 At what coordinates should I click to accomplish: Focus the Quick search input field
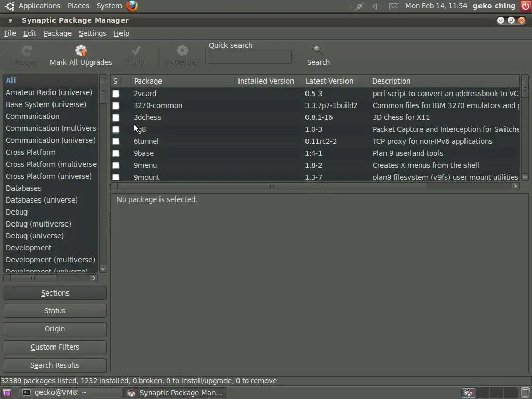pos(250,57)
